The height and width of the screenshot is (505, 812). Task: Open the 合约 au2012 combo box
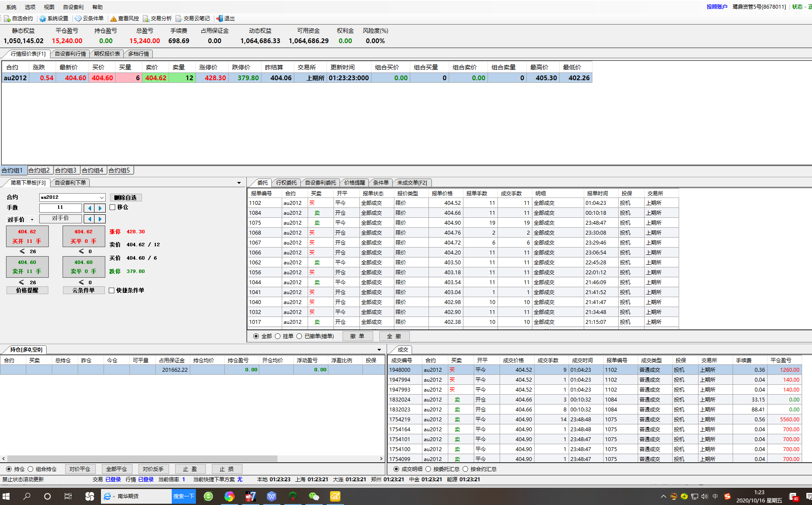(72, 197)
